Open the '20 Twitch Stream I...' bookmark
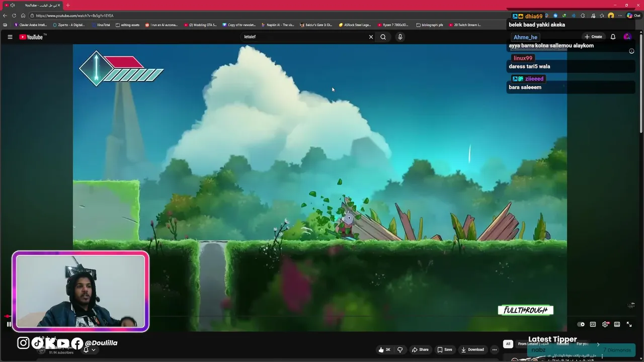Screen dimensions: 644x362 465,25
